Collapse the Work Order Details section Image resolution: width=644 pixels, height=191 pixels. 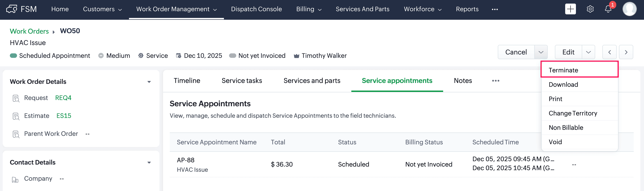click(x=149, y=82)
